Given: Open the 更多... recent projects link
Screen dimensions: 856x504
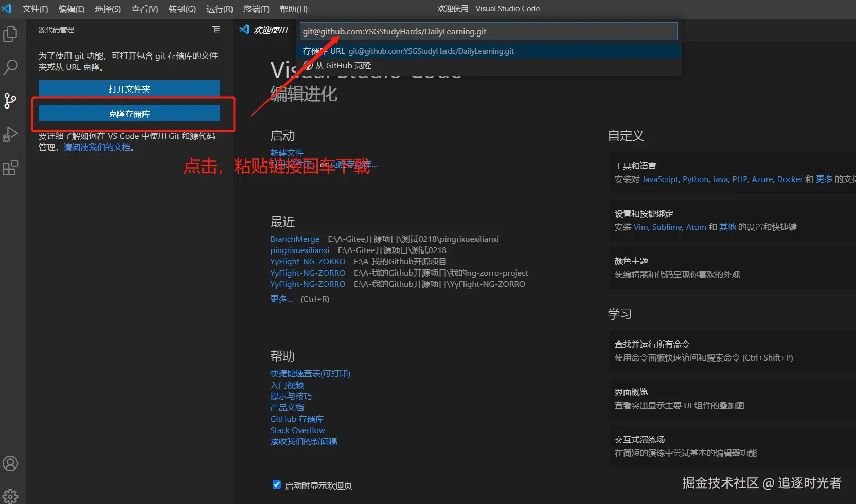Looking at the screenshot, I should (x=281, y=299).
